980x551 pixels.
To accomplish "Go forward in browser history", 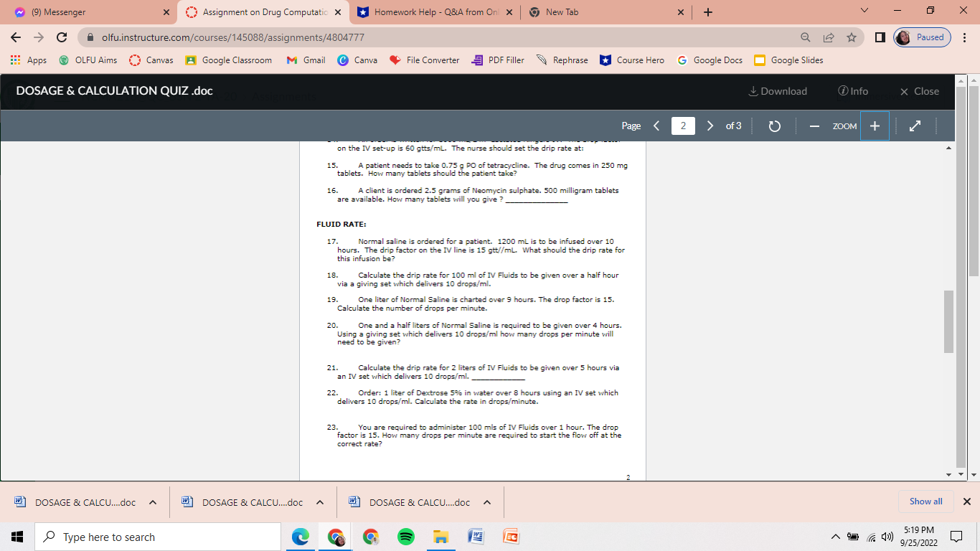I will (x=39, y=37).
